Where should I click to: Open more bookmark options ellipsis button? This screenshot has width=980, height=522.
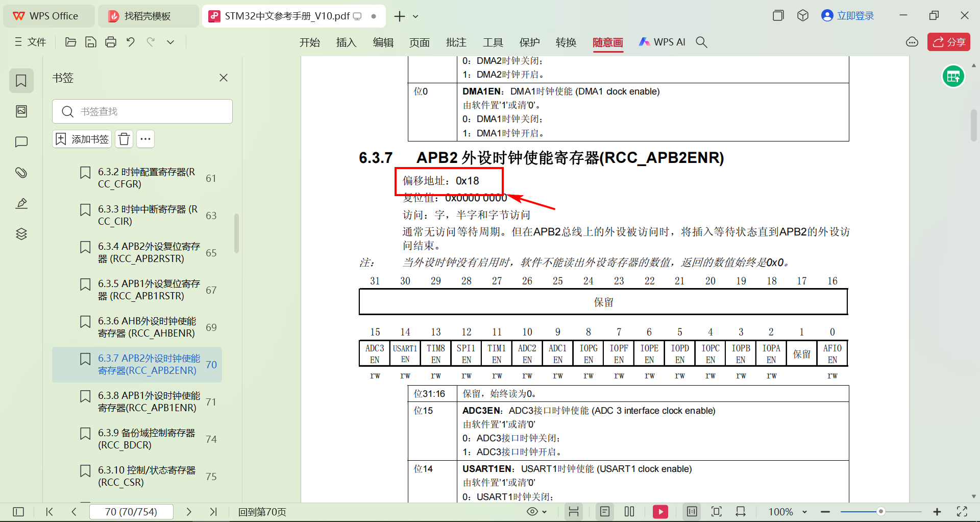145,139
